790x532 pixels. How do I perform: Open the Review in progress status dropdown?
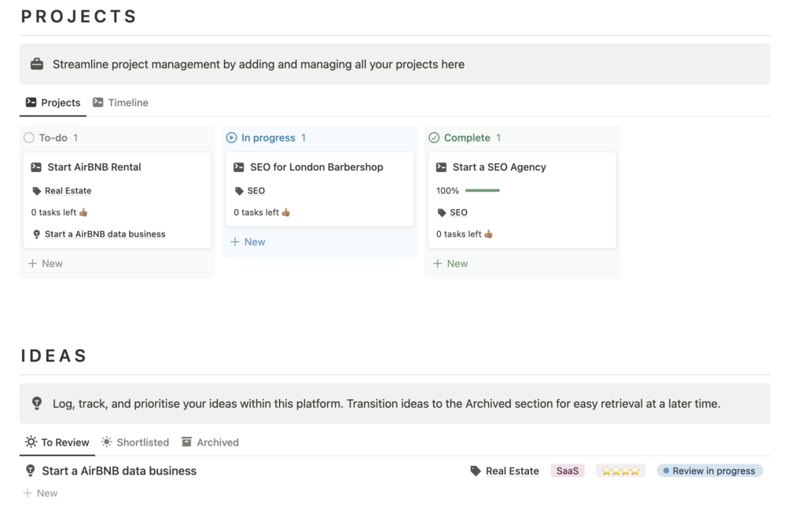pos(710,471)
